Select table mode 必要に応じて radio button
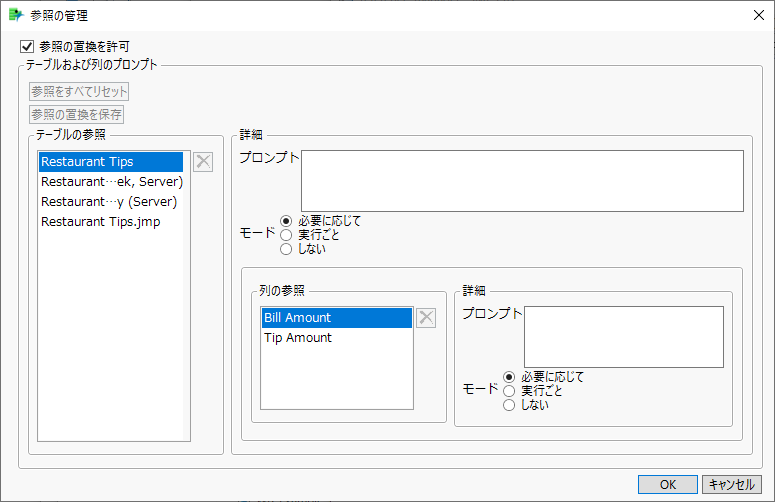The width and height of the screenshot is (775, 502). [x=286, y=221]
